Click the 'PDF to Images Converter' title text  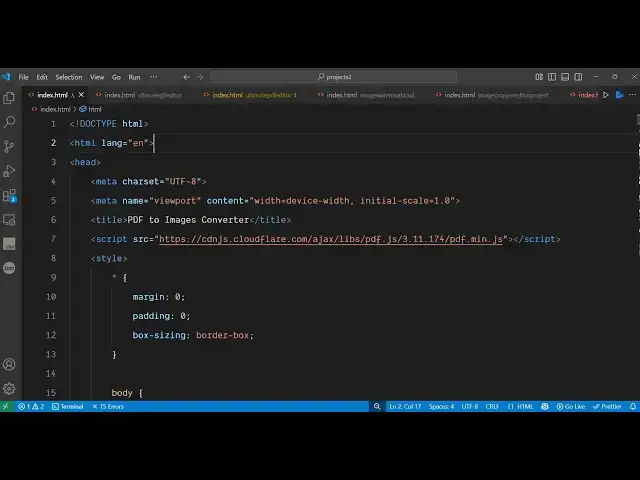tap(188, 220)
